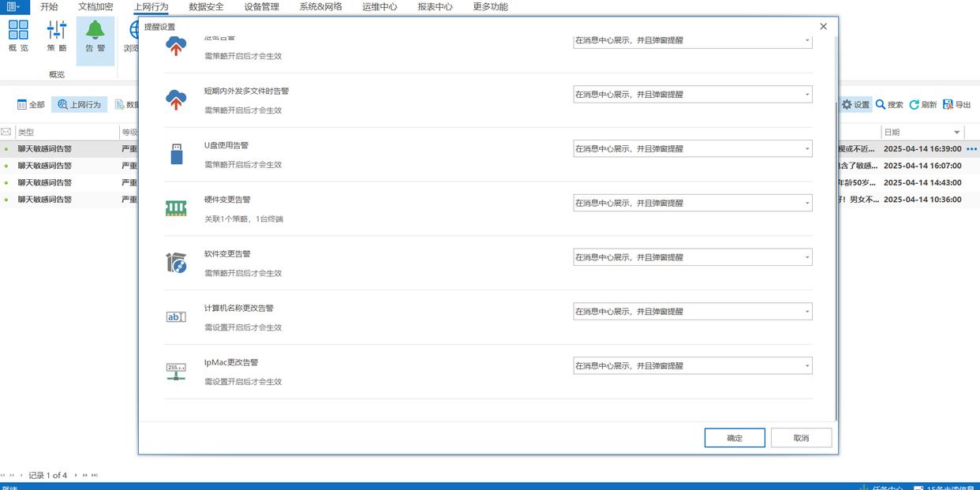The width and height of the screenshot is (980, 490).
Task: Click the 短期内外发多文件时告警 label
Action: pos(246,91)
